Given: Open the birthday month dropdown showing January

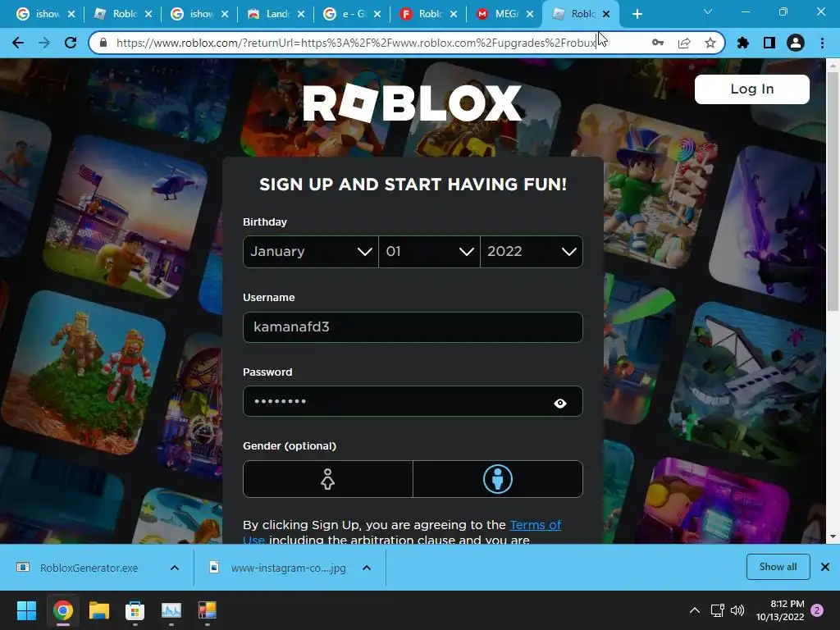Looking at the screenshot, I should click(x=311, y=252).
